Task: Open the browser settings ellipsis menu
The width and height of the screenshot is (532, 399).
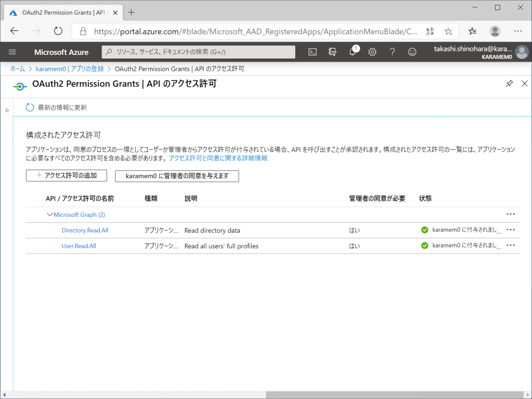Action: tap(518, 31)
